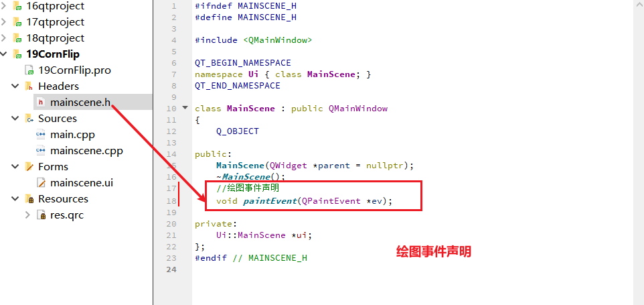Expand the 17qtproject project node
The image size is (644, 305).
coord(4,21)
